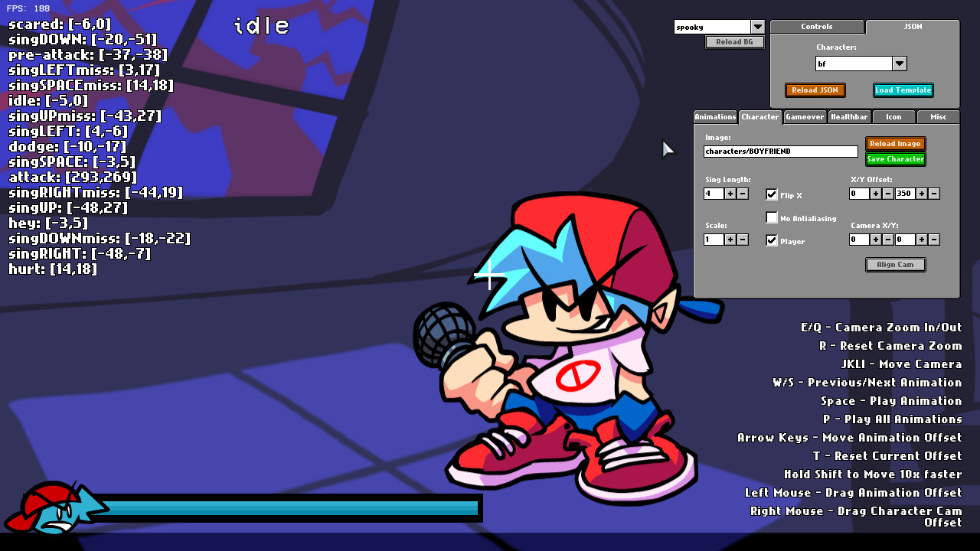
Task: Open the Character bf dropdown arrow
Action: [900, 64]
